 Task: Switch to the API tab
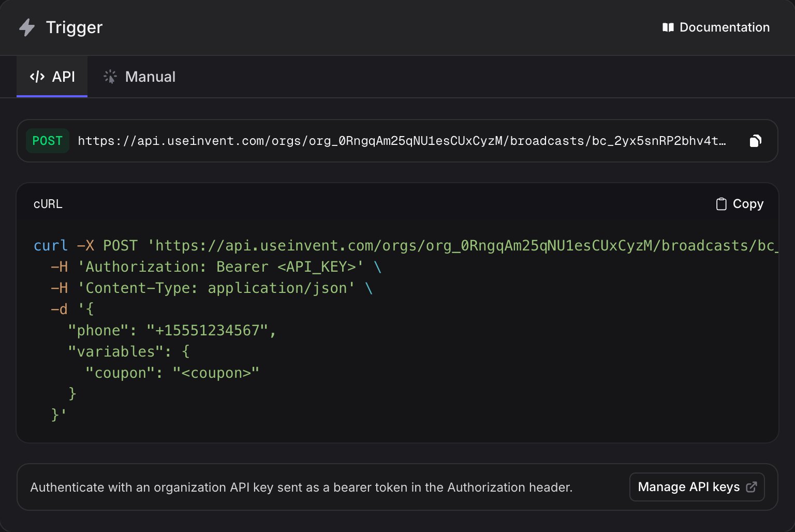52,77
